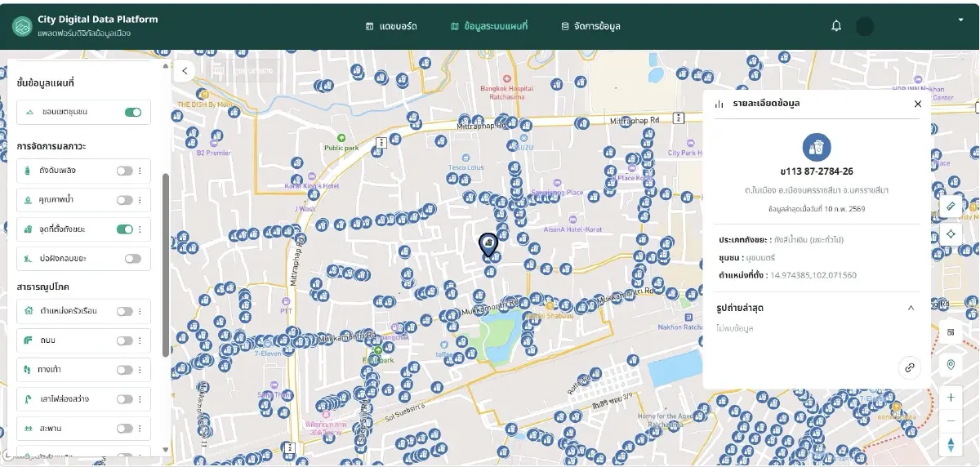
Task: Turn off ขอบเขตชุมชน layer toggle
Action: pyautogui.click(x=132, y=112)
